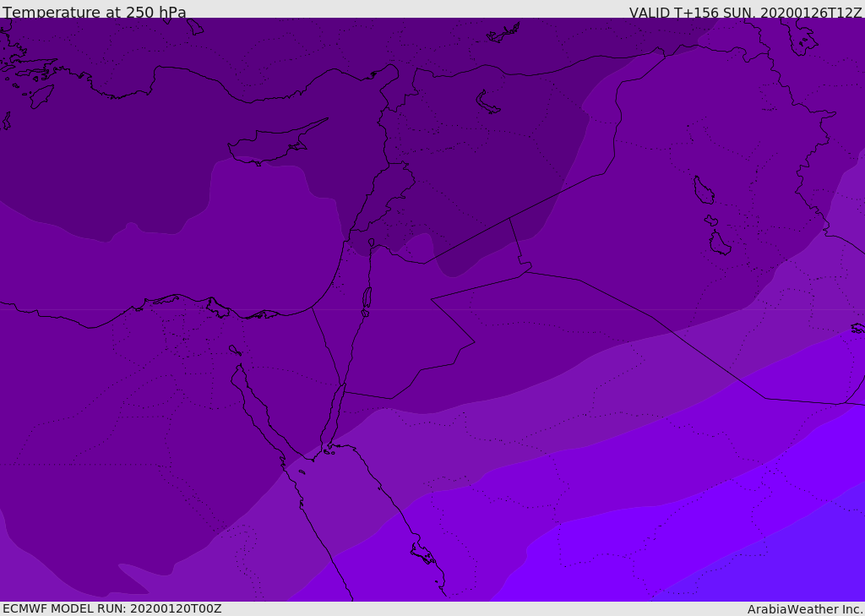The height and width of the screenshot is (616, 865).
Task: Click the 'ArabiaWeather Inc' credit text
Action: tap(805, 609)
